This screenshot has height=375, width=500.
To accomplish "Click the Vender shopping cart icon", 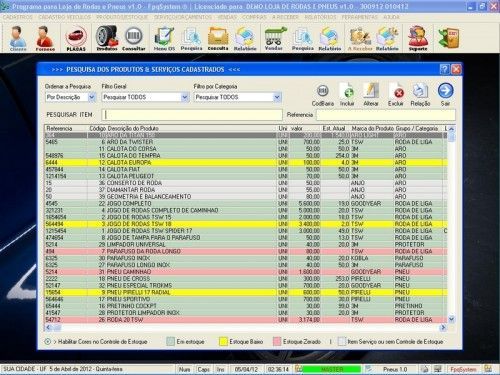I will pyautogui.click(x=274, y=38).
